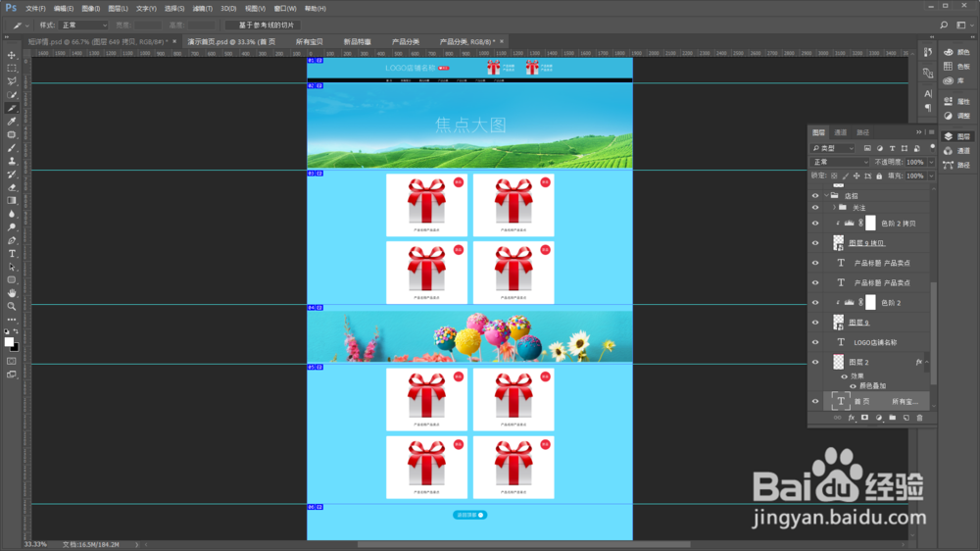Click the foreground color swatch

pyautogui.click(x=9, y=341)
